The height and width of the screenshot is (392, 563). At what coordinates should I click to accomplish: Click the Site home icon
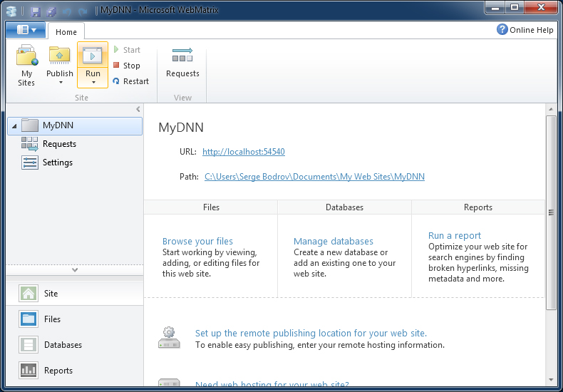29,293
